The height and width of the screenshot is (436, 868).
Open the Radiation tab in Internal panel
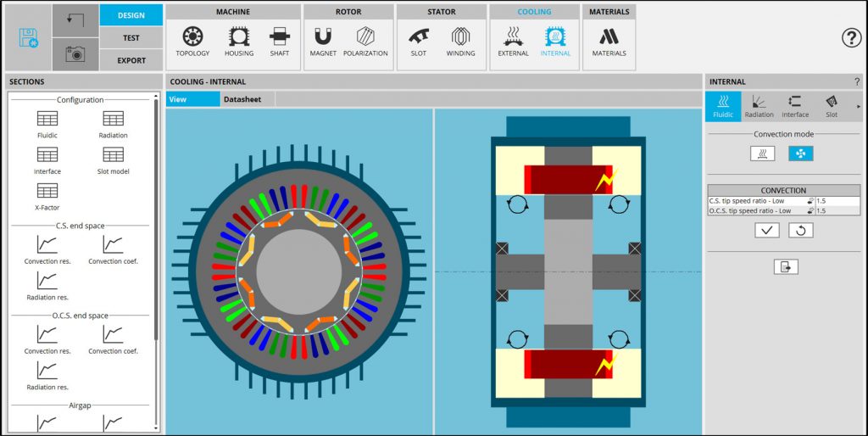click(x=759, y=105)
